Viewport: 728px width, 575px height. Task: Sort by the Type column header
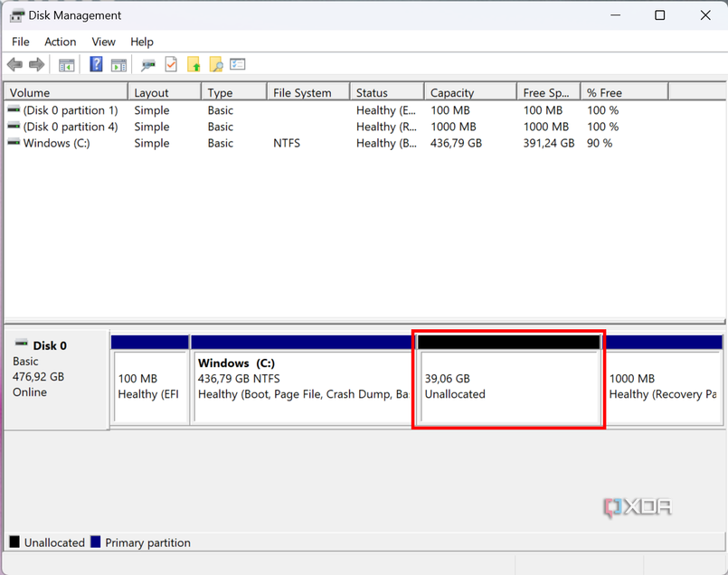(234, 92)
